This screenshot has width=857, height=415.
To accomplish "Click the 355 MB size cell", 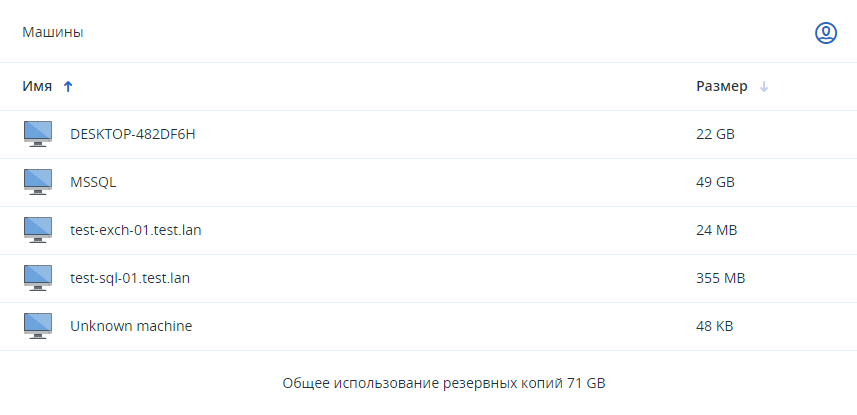I will pyautogui.click(x=720, y=278).
